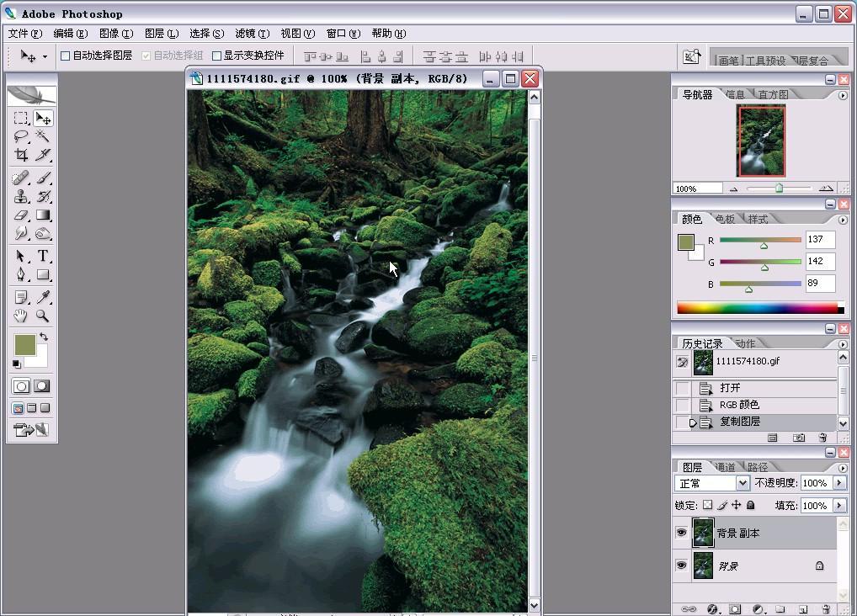Screen dimensions: 857x616
Task: Open the 图像 menu
Action: (116, 34)
